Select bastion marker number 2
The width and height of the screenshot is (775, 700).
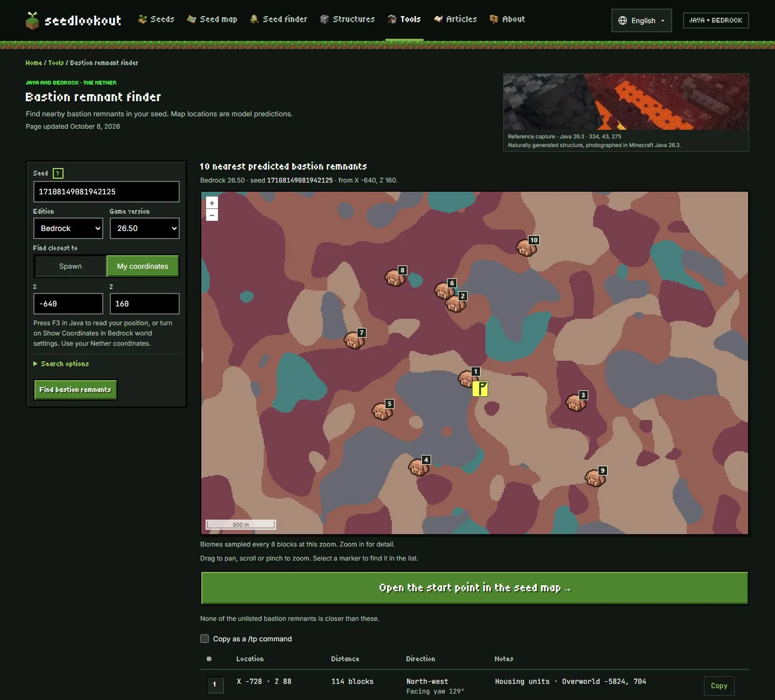455,303
